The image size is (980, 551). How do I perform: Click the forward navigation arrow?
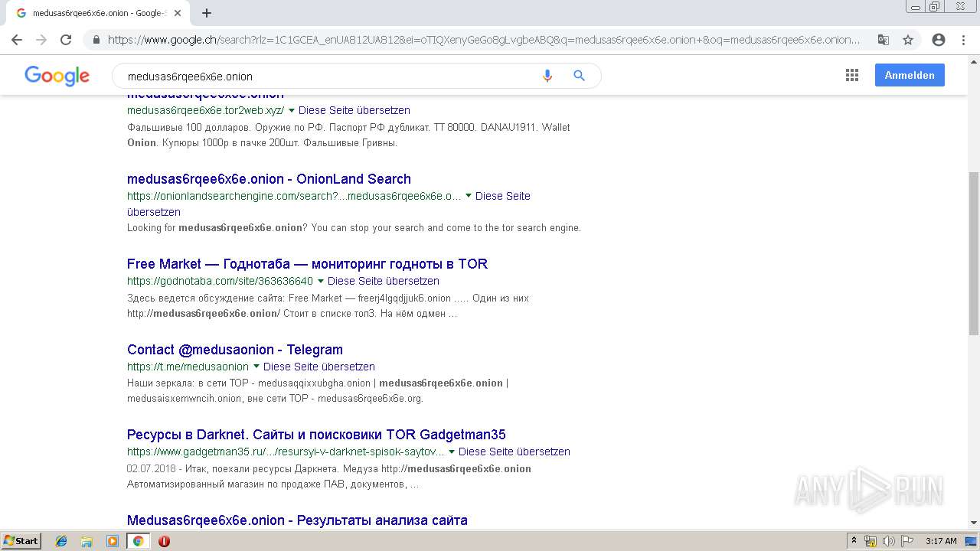point(41,40)
